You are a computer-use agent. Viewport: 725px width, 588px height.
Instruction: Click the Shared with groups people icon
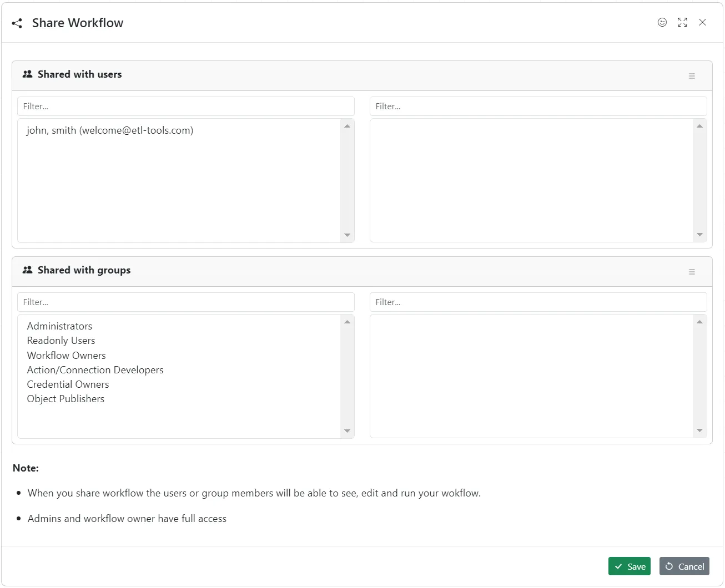[27, 270]
